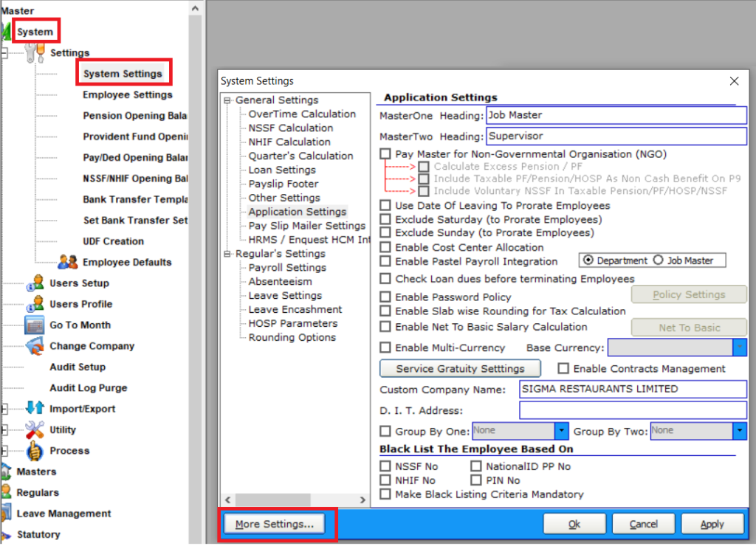
Task: Open the Group By One dropdown
Action: pos(561,431)
